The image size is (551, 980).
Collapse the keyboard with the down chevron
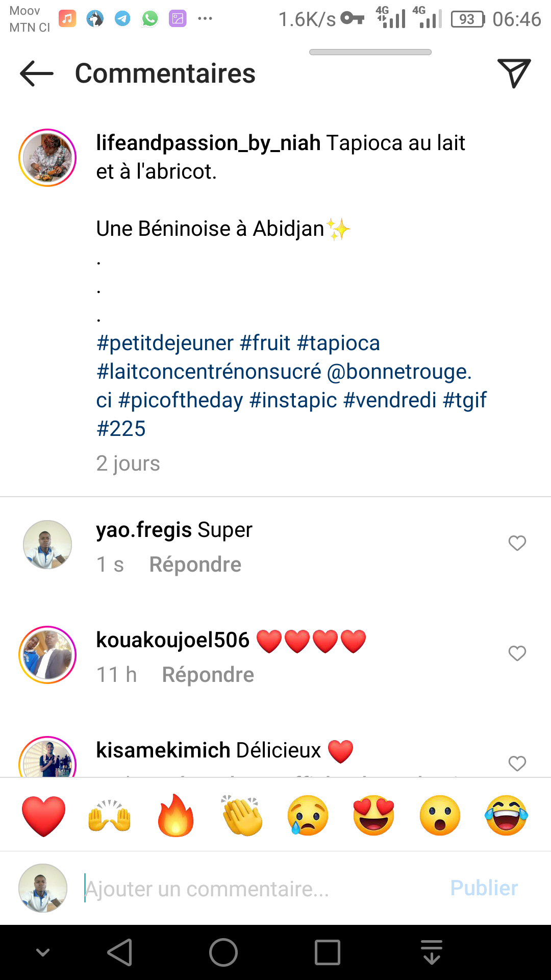tap(43, 952)
